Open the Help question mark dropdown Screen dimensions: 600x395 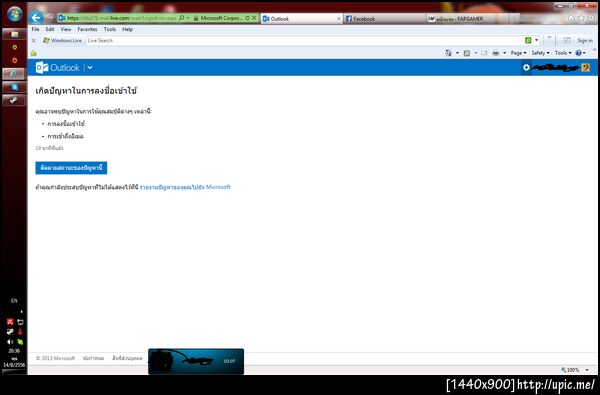[x=580, y=53]
